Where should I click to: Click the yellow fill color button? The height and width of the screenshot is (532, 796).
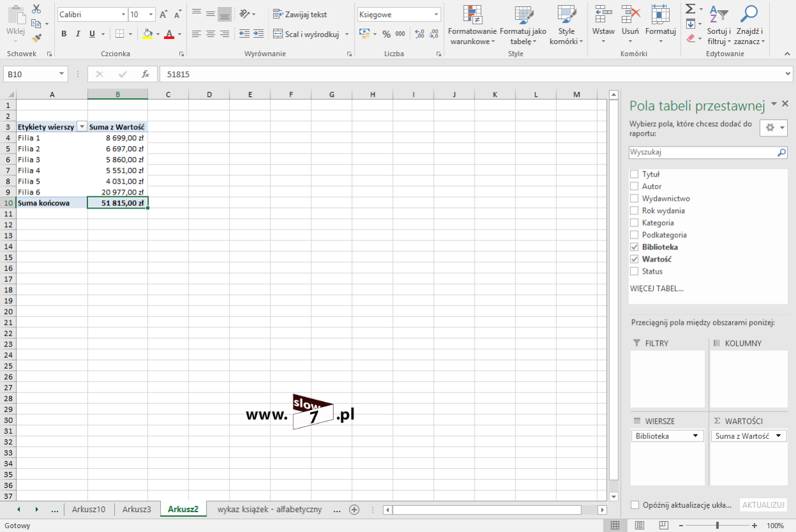click(147, 34)
